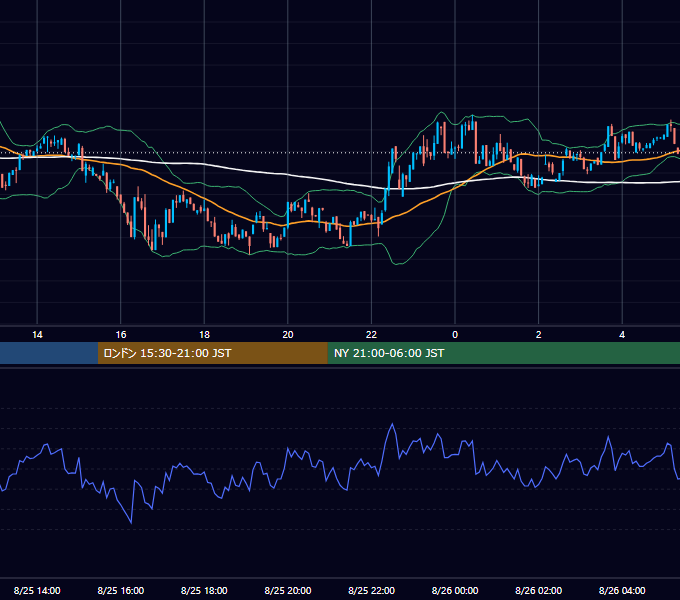
Task: Click the hour label 14 on price chart axis
Action: (37, 335)
